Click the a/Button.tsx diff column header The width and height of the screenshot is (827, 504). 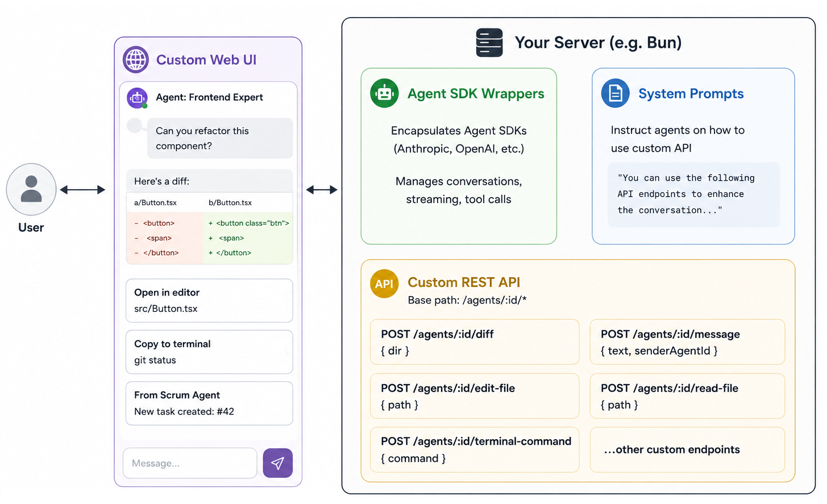coord(155,202)
